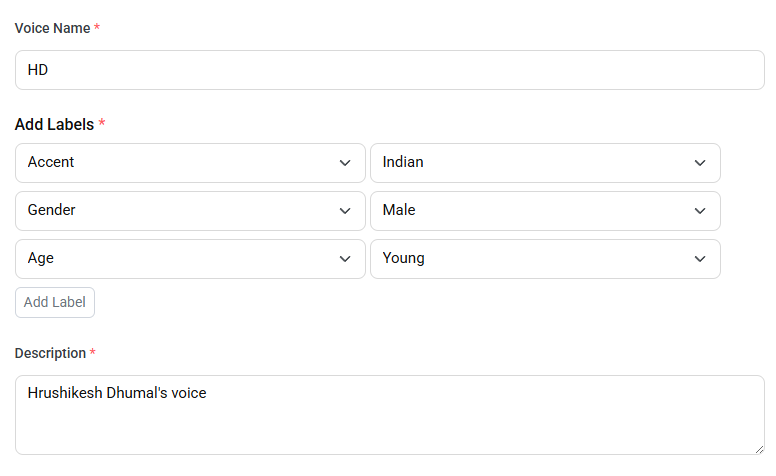Open the Accent label type dropdown
Viewport: 776px width, 476px height.
coord(190,163)
